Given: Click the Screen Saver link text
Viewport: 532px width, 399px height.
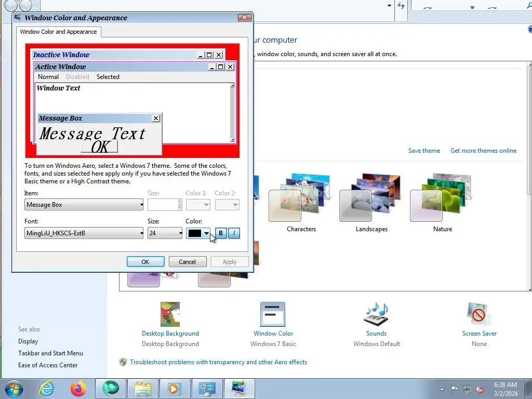Looking at the screenshot, I should coord(480,334).
